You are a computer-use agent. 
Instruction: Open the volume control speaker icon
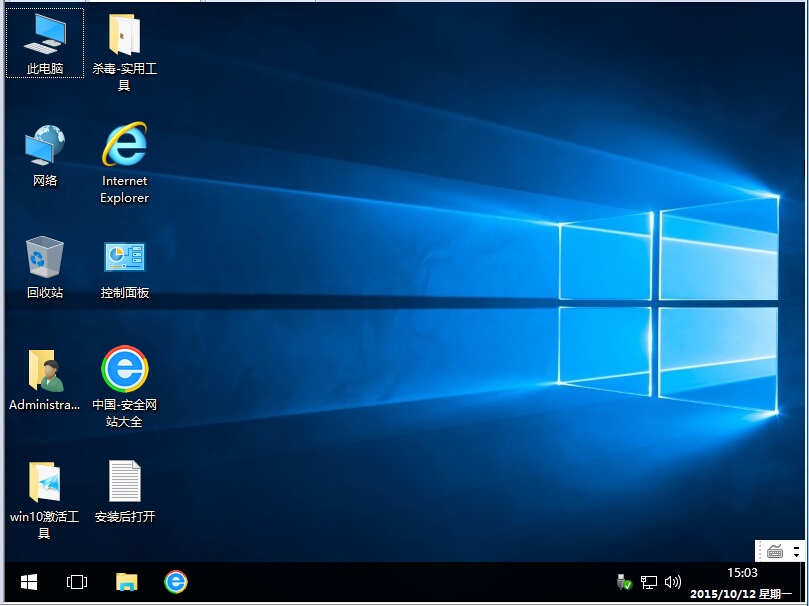pos(672,581)
